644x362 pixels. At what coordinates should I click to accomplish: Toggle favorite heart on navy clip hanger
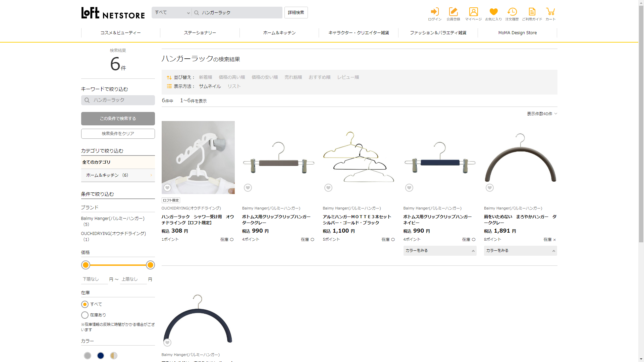click(409, 188)
